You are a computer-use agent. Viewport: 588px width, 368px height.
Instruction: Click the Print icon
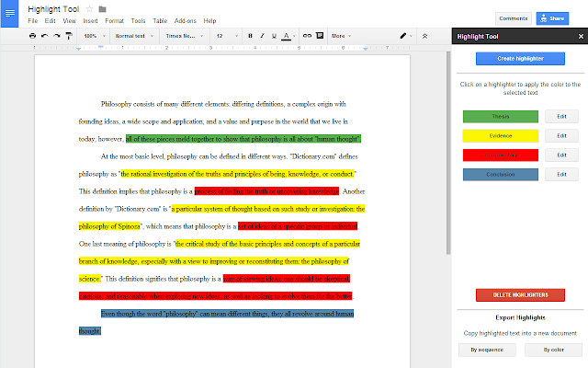click(33, 36)
